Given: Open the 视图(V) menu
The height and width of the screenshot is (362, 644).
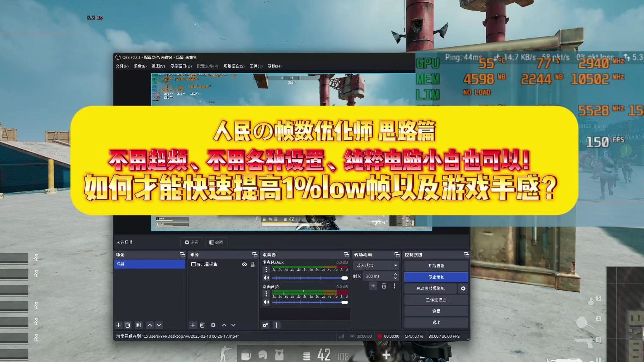Looking at the screenshot, I should 158,66.
